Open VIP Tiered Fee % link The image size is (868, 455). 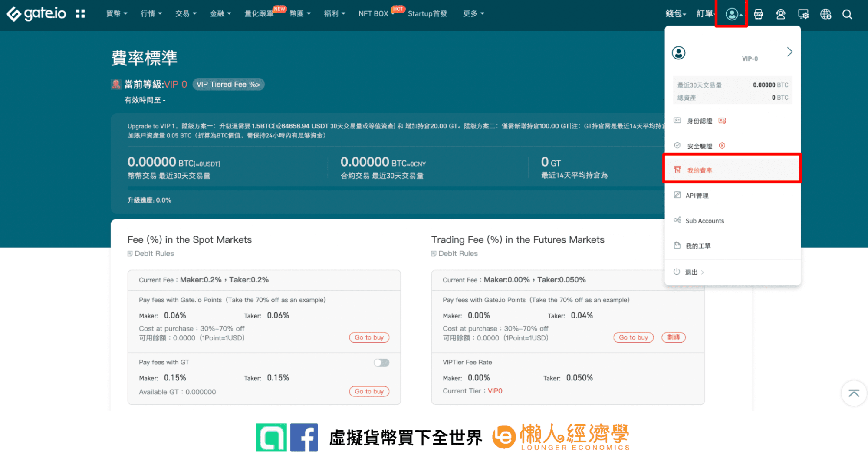228,85
